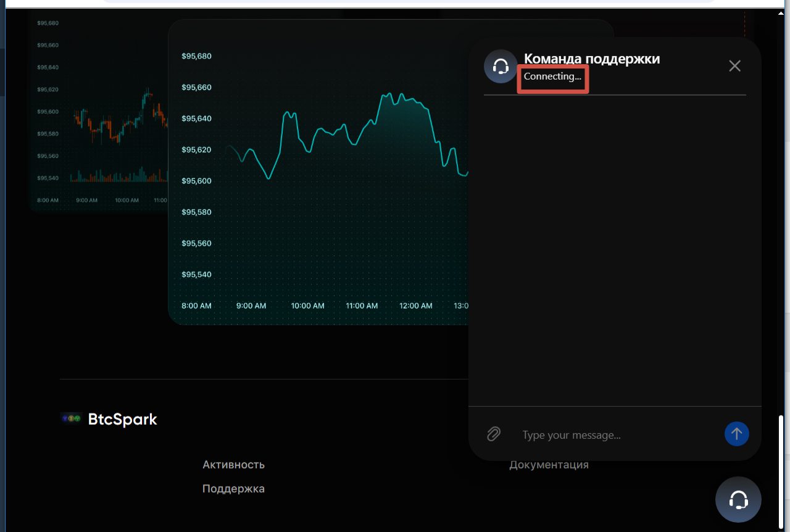The image size is (790, 532).
Task: Toggle the floating support headset button
Action: pyautogui.click(x=738, y=499)
